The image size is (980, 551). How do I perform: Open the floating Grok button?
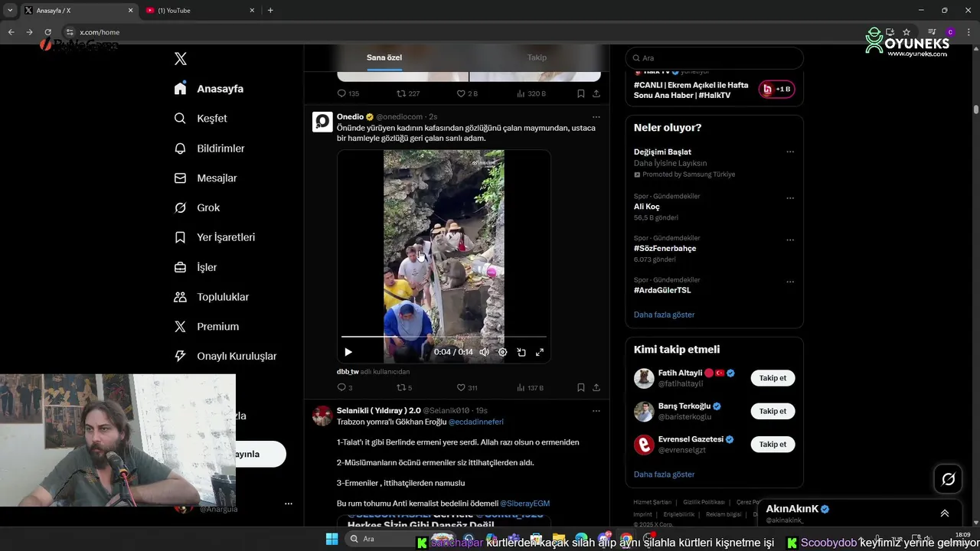[948, 479]
